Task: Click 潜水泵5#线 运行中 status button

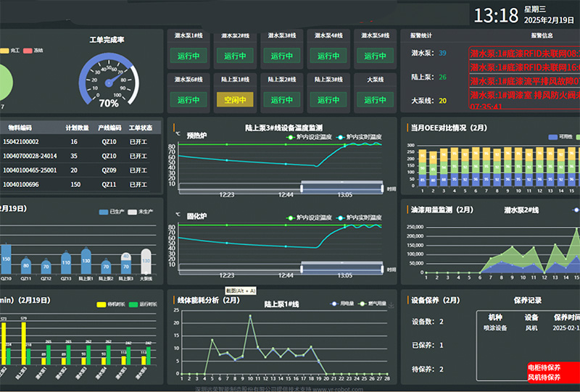Action: [x=375, y=56]
